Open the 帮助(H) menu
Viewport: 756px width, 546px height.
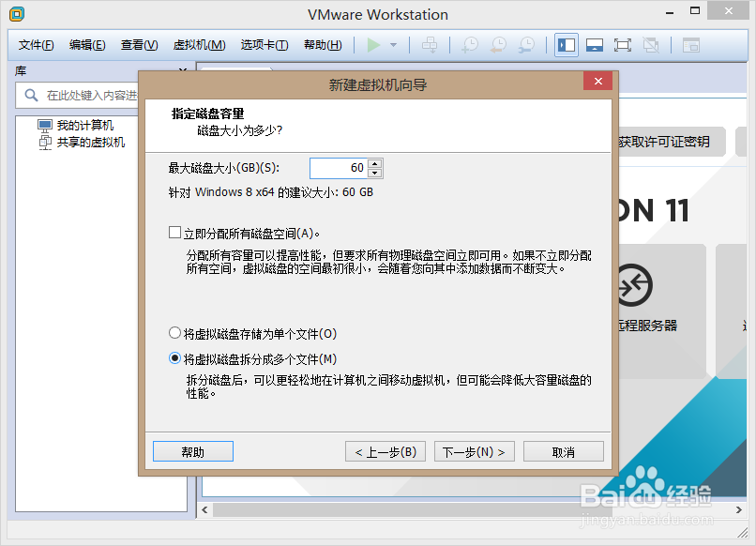323,45
